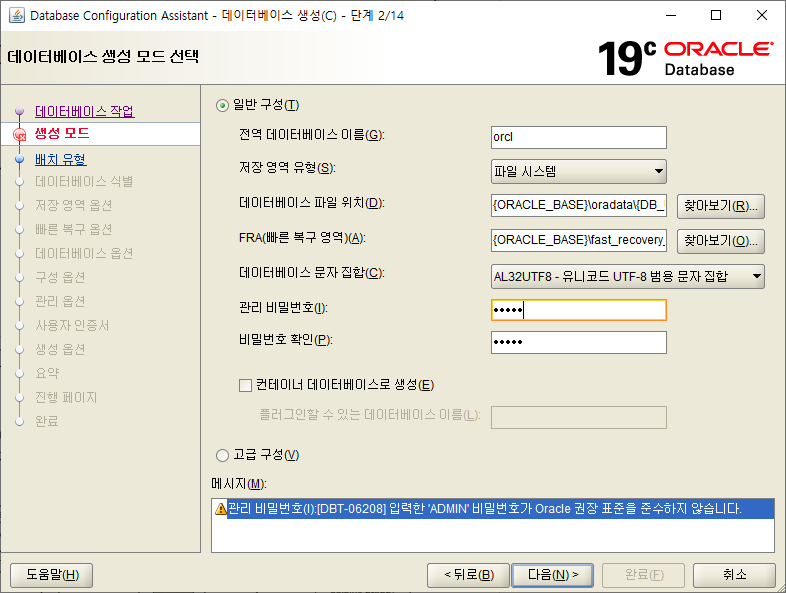Click the 플러그인할 수 있는 데이터베이스 이름 field
Image resolution: width=786 pixels, height=593 pixels.
pyautogui.click(x=578, y=418)
